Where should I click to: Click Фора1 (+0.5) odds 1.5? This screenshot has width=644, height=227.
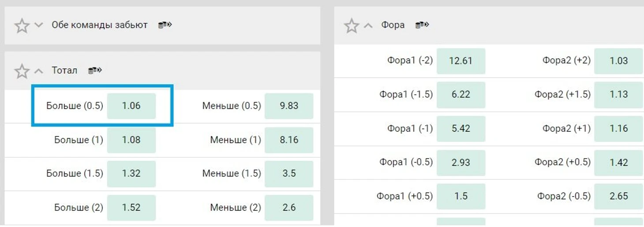point(461,196)
